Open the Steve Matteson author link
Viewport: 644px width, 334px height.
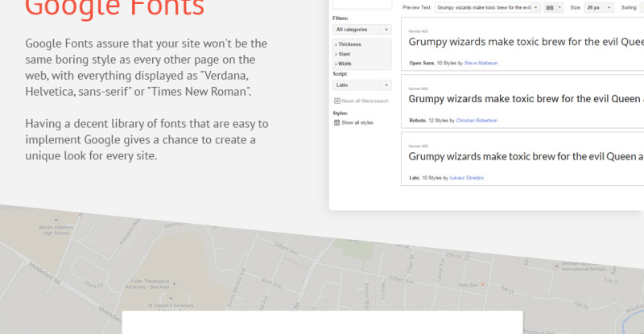[x=481, y=64]
